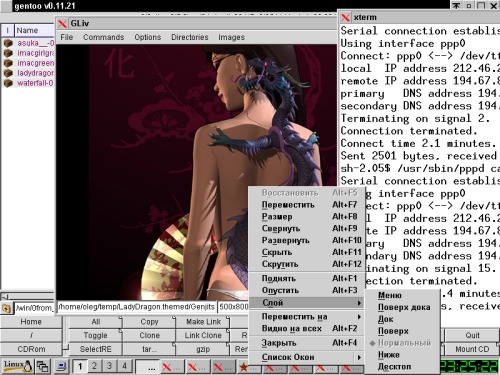
Task: Choose the Поверх layer option
Action: tap(402, 331)
